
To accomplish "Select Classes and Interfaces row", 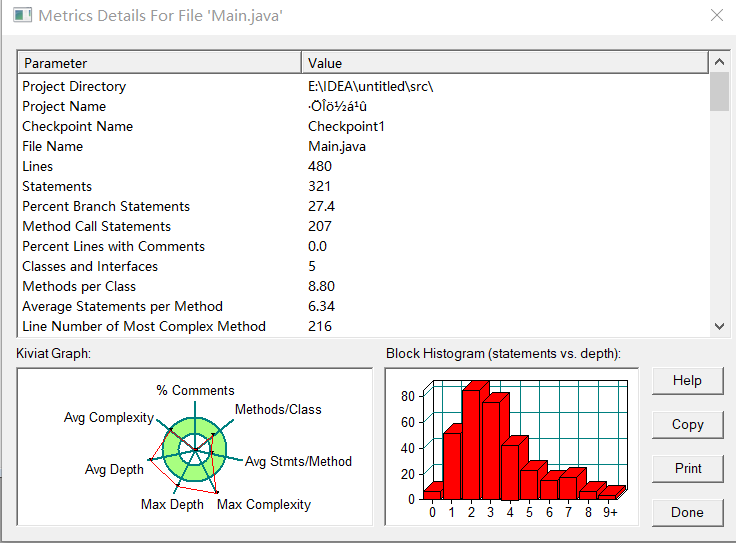I will 364,267.
